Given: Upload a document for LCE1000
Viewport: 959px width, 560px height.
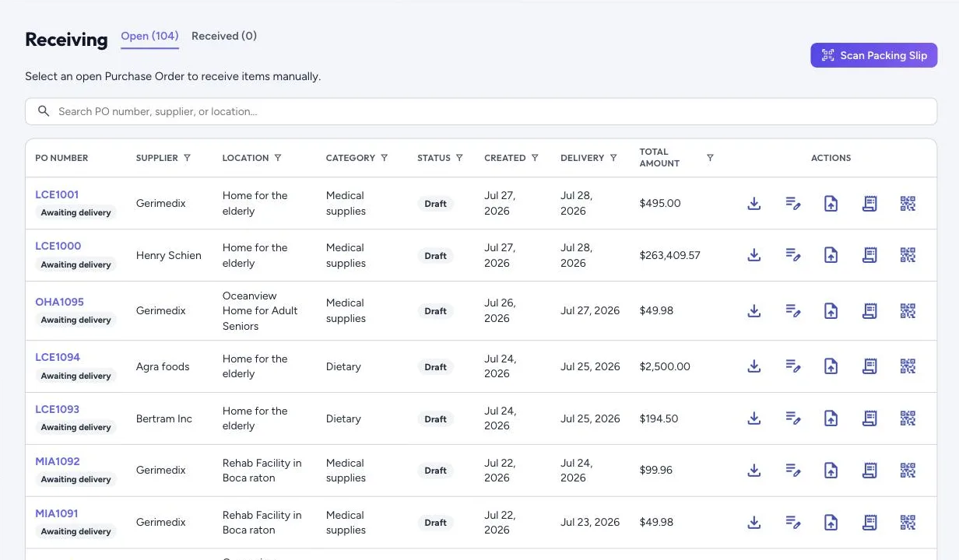Looking at the screenshot, I should coord(831,255).
